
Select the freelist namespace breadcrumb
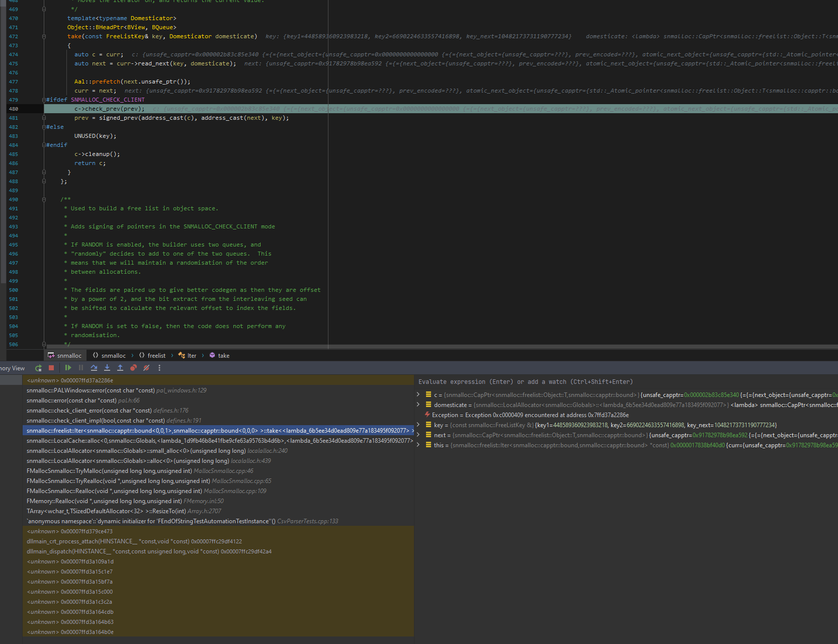pyautogui.click(x=152, y=355)
